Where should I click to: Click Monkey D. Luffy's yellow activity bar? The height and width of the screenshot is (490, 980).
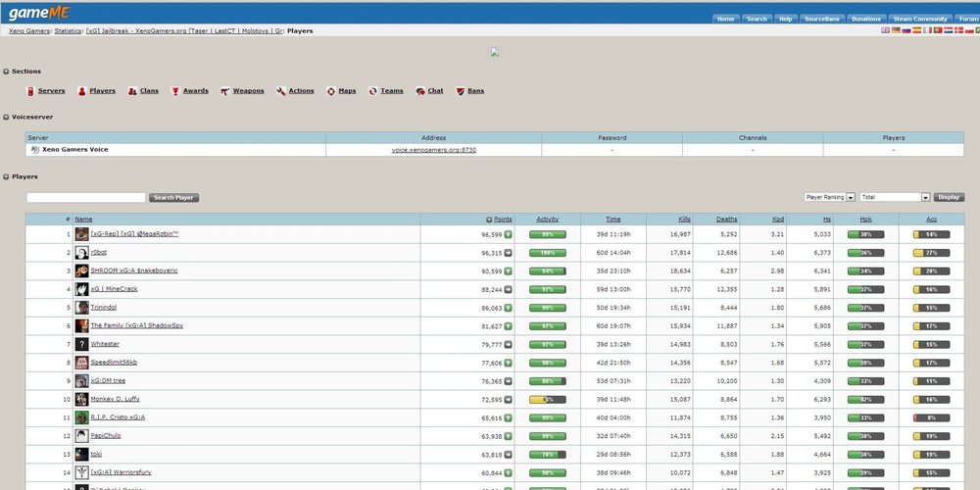548,400
